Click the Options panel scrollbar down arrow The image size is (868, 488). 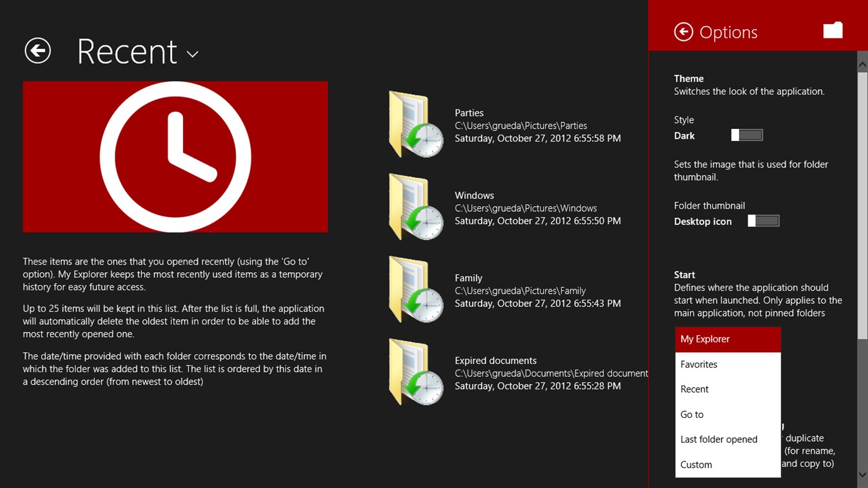coord(862,476)
